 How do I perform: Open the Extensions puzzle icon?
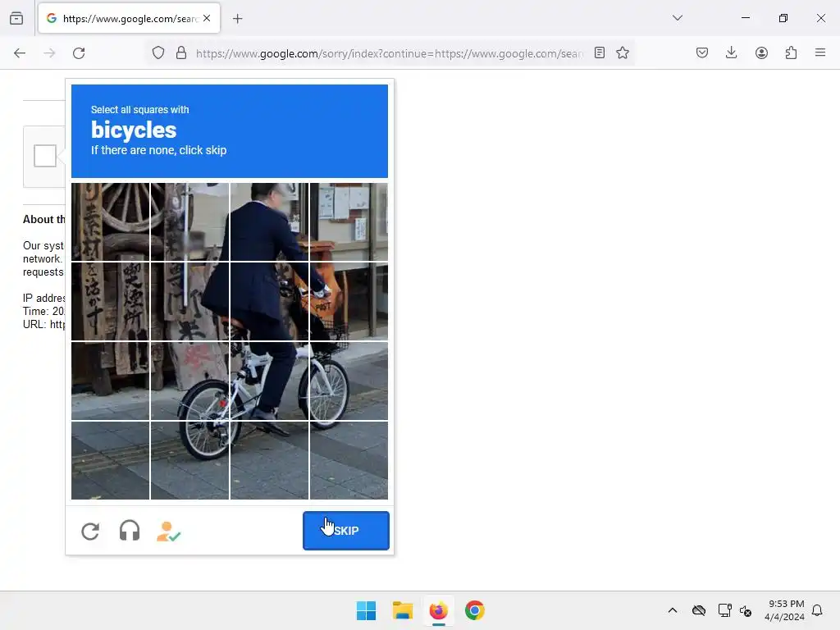791,53
